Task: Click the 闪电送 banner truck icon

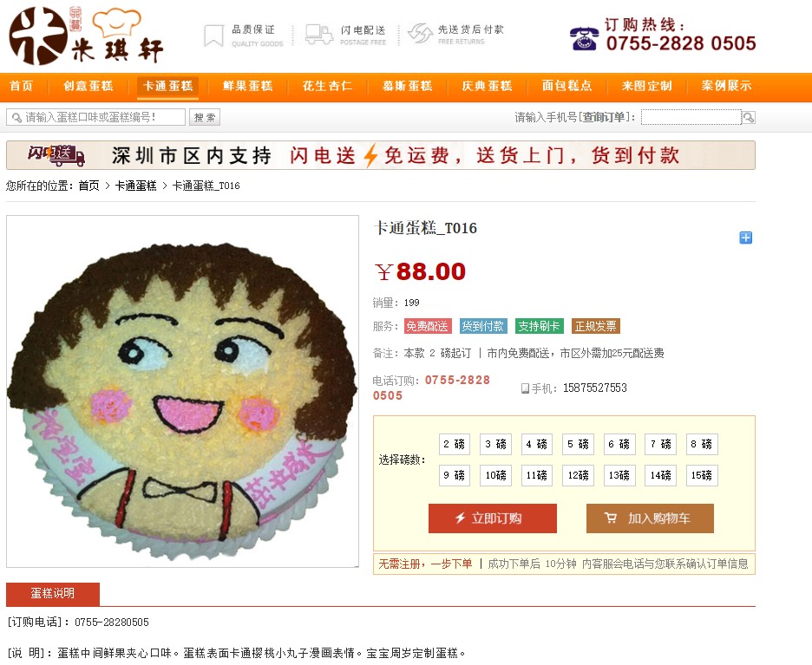Action: (56, 155)
